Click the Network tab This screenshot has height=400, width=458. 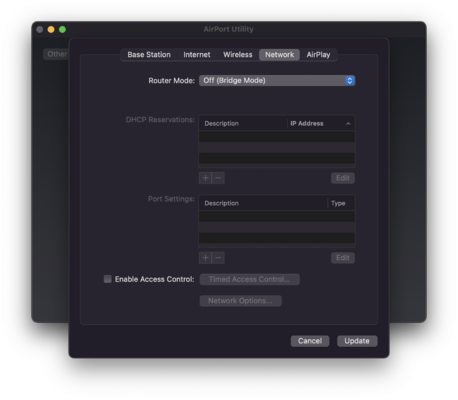[x=279, y=55]
